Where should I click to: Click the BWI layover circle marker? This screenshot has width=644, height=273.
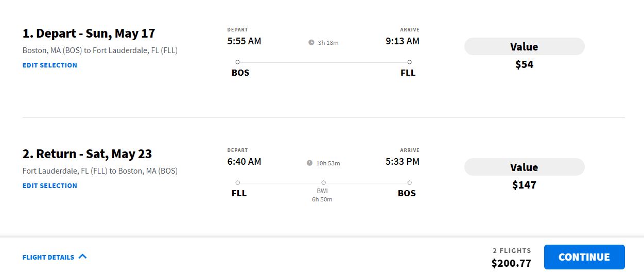point(323,183)
